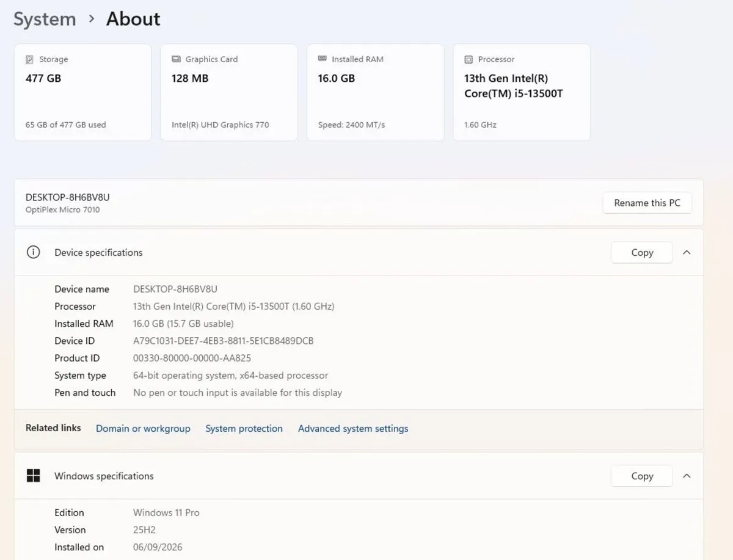Click the Processor chip icon

click(x=469, y=59)
